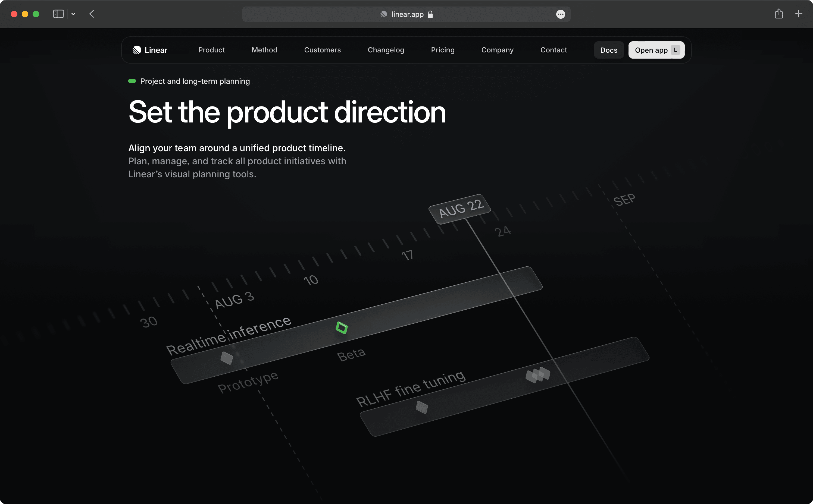This screenshot has width=813, height=504.
Task: Open the Customers page
Action: (x=322, y=50)
